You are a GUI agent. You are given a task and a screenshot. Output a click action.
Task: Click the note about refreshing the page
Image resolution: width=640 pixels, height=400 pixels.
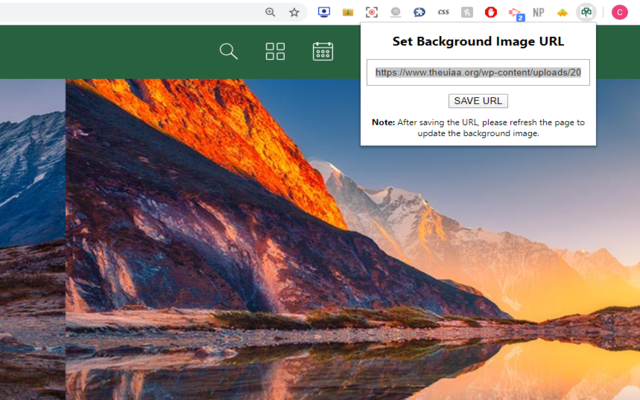click(x=478, y=128)
